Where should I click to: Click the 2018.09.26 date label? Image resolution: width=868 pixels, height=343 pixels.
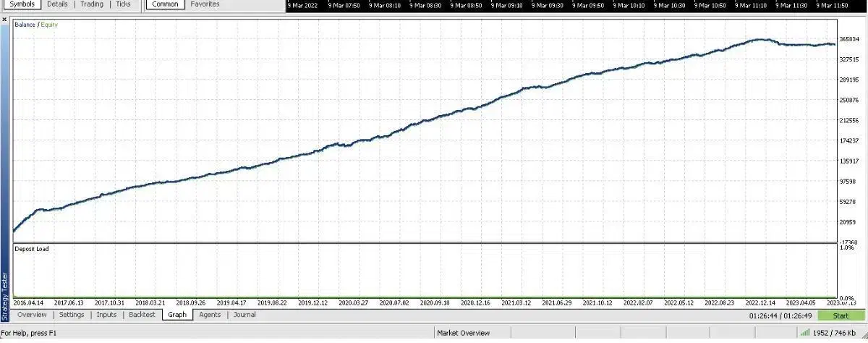point(191,303)
